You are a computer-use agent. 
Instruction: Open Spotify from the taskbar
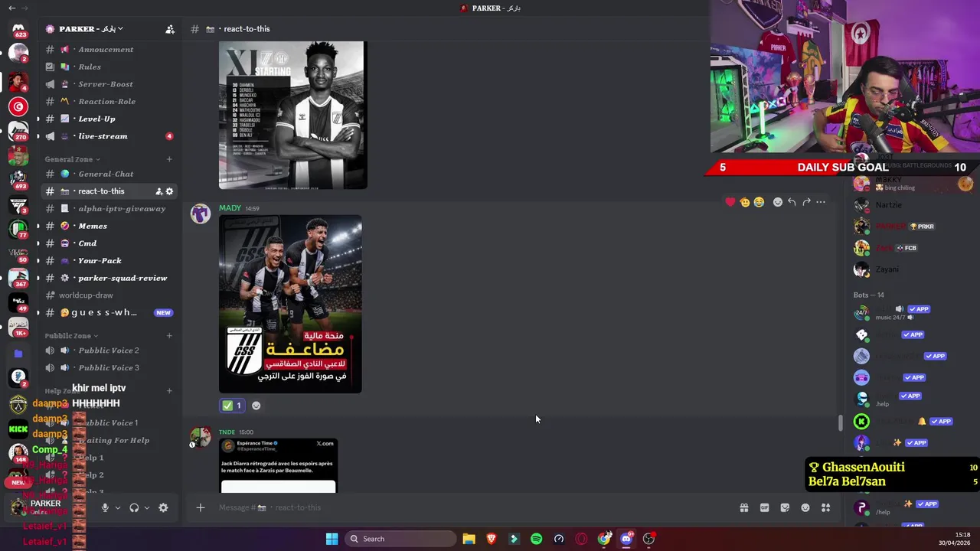coord(536,539)
